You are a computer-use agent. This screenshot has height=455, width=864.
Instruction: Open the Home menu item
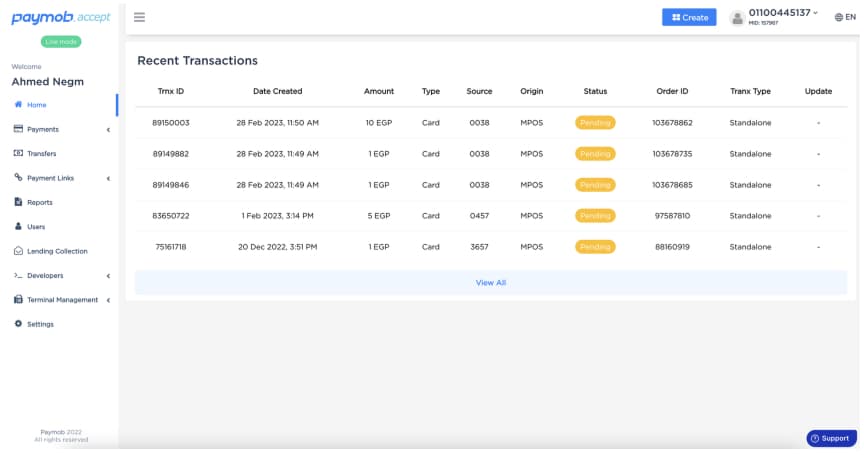click(x=37, y=105)
